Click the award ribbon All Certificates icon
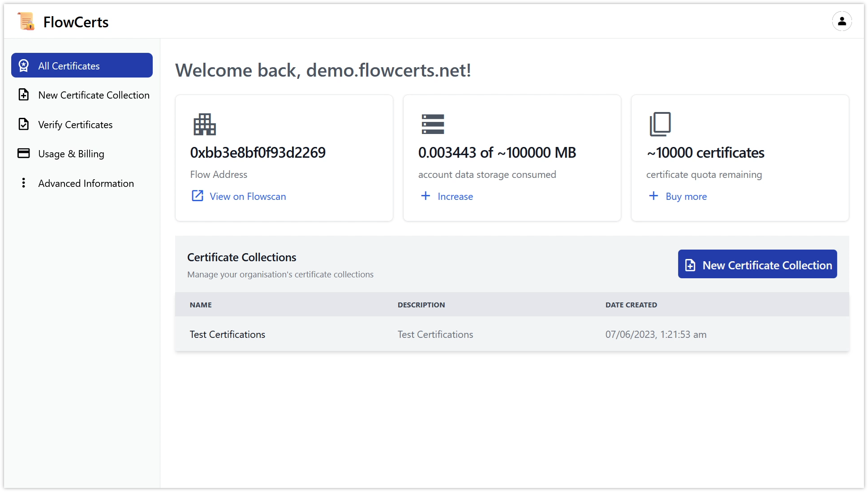 tap(24, 66)
